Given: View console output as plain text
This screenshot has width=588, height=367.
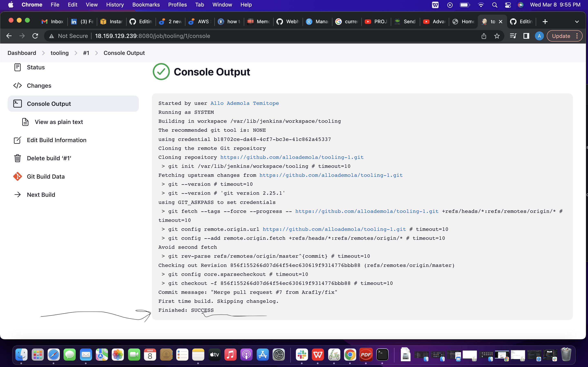Looking at the screenshot, I should click(59, 122).
